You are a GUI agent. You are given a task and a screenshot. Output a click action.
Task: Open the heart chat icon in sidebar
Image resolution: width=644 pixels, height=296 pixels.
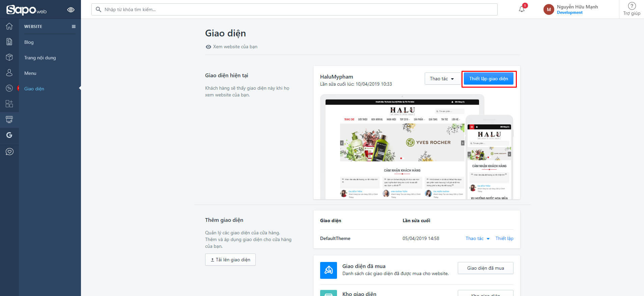[9, 152]
